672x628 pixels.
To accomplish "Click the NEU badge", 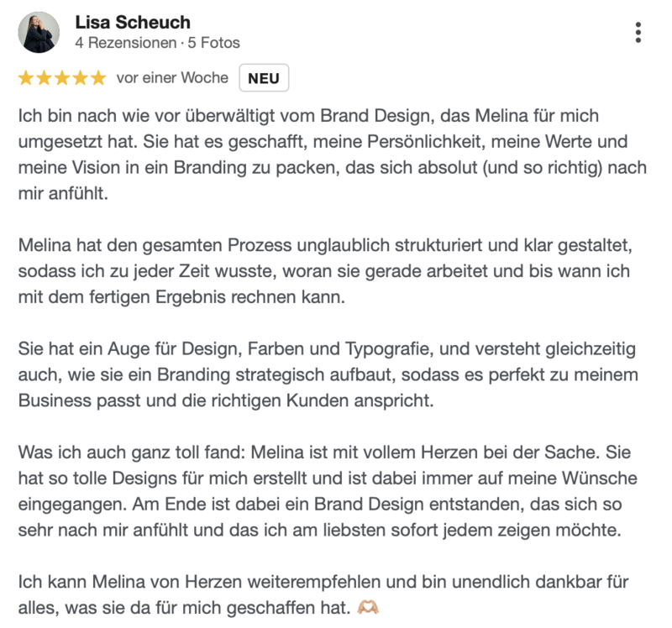I will click(264, 78).
